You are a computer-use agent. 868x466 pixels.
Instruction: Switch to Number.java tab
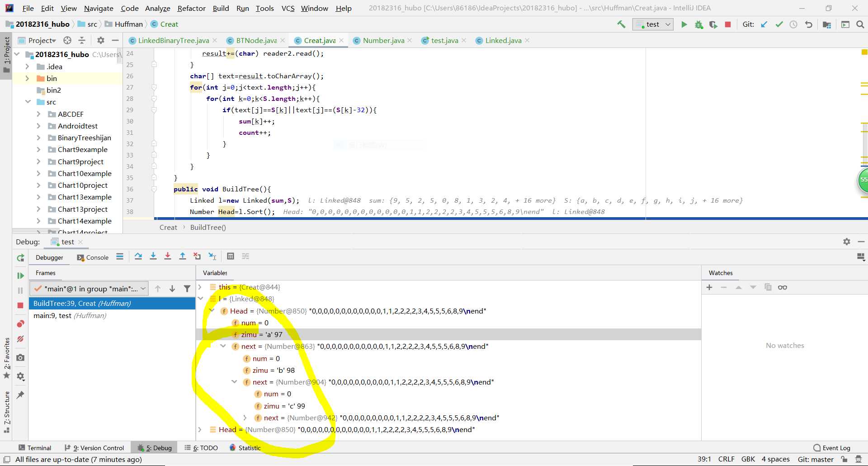tap(383, 41)
